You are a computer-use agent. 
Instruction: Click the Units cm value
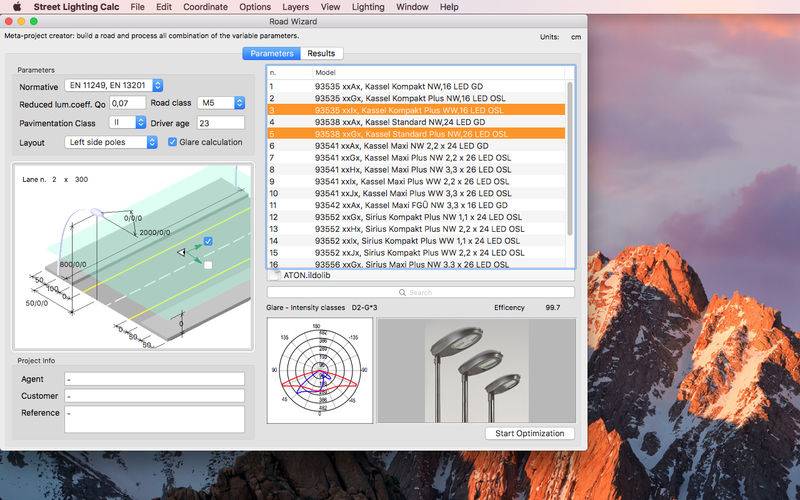(x=576, y=37)
